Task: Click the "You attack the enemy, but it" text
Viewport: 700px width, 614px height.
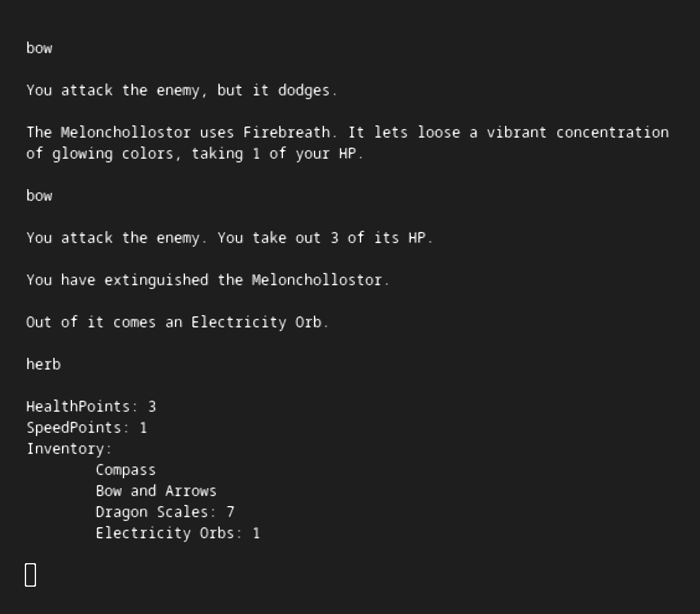Action: pos(147,91)
